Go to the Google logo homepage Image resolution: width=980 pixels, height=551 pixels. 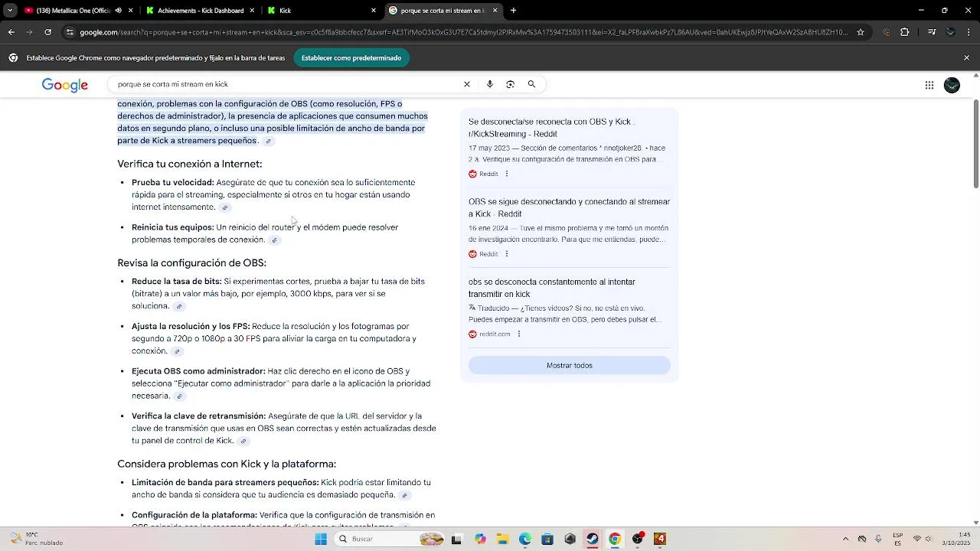coord(65,85)
